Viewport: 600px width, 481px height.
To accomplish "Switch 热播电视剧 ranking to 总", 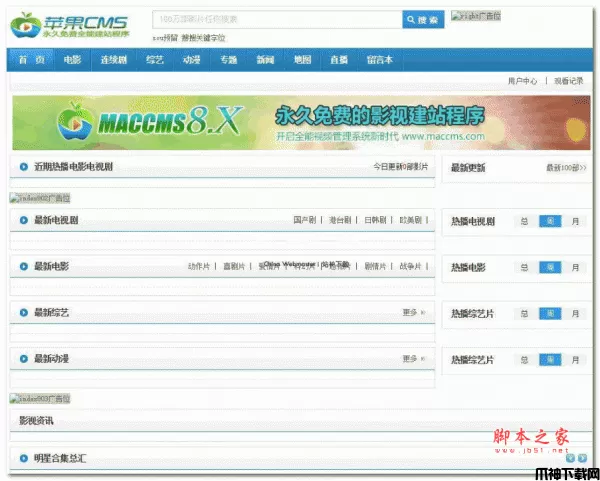I will (x=524, y=221).
